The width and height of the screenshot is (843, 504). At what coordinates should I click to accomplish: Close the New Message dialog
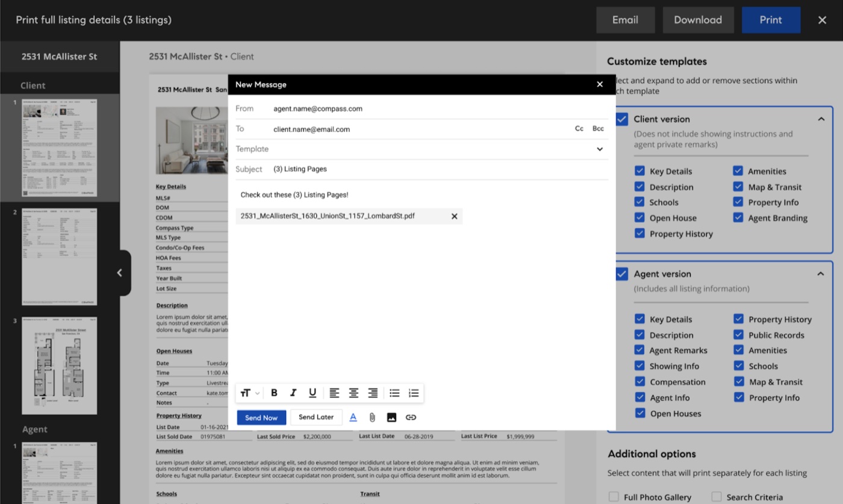[600, 84]
